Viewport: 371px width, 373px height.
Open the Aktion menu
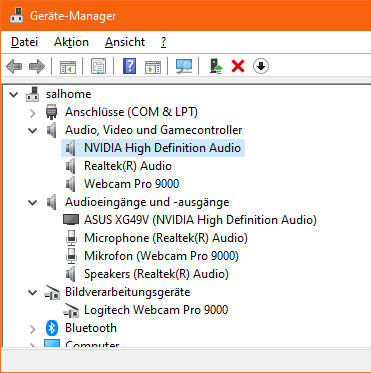[x=71, y=42]
